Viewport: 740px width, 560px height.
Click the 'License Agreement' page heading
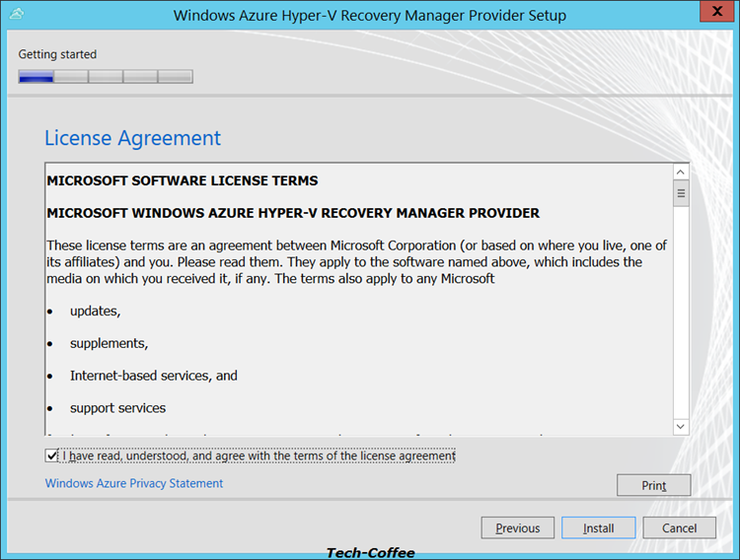point(132,138)
